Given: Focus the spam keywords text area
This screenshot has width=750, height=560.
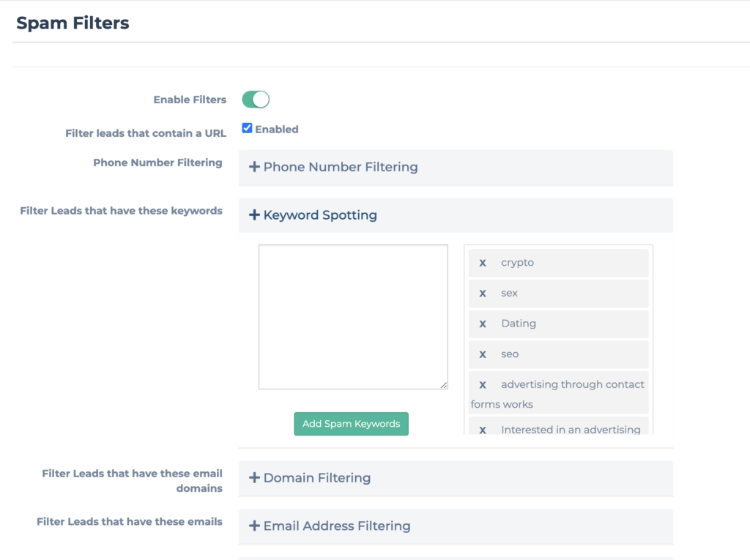Looking at the screenshot, I should (352, 316).
